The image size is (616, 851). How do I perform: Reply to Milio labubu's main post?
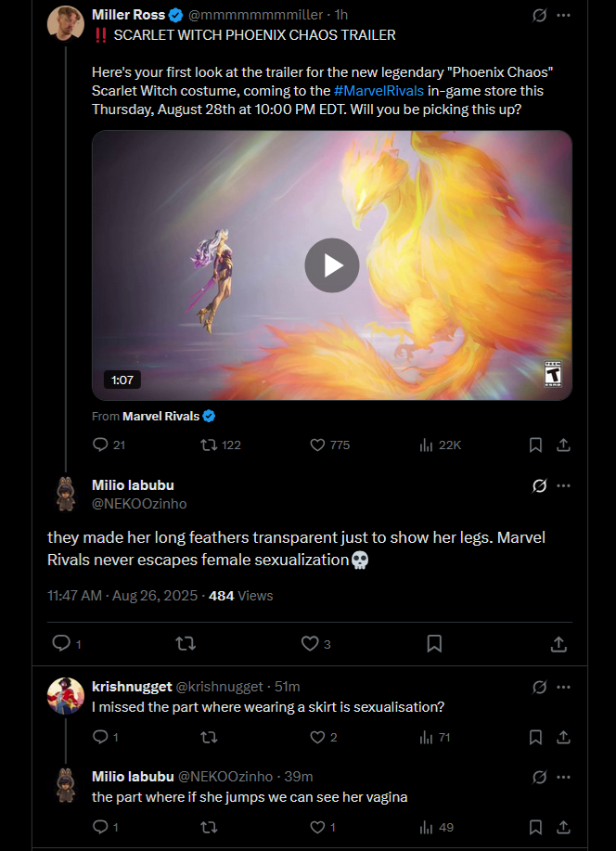click(66, 644)
